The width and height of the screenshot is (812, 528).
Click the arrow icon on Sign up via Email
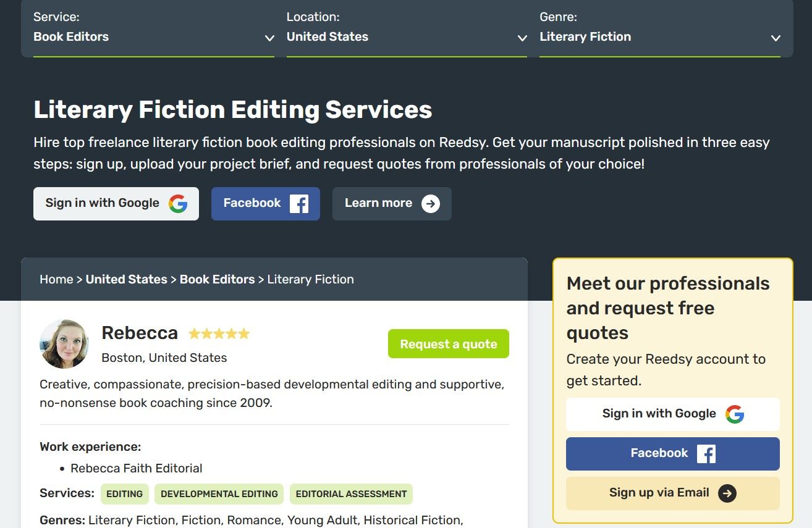(x=727, y=493)
